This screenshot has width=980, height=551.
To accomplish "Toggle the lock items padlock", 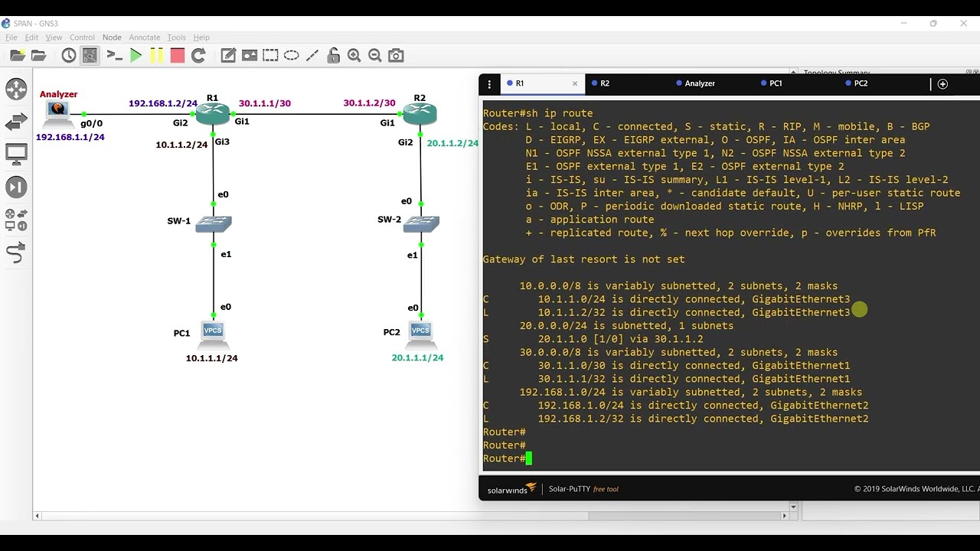I will [333, 55].
